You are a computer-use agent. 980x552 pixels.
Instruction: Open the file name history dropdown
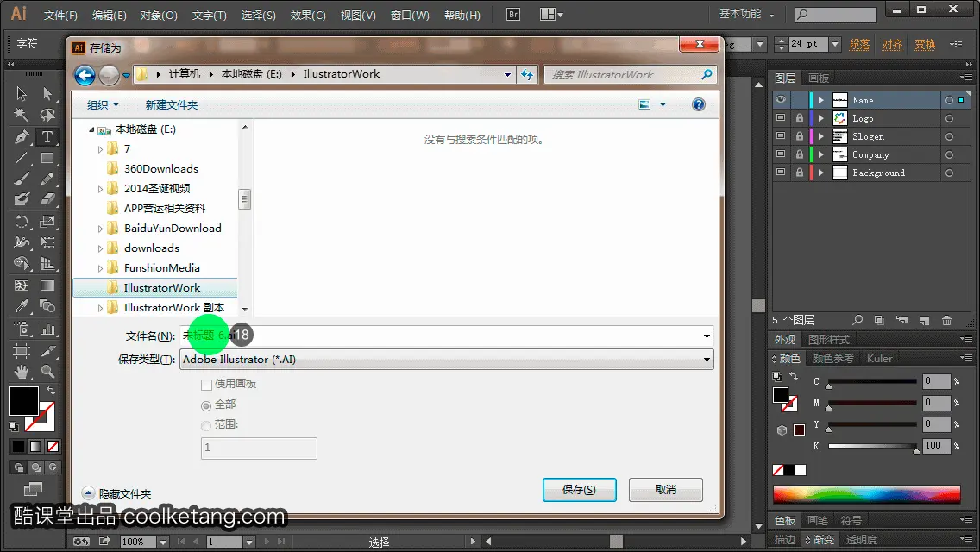coord(707,336)
